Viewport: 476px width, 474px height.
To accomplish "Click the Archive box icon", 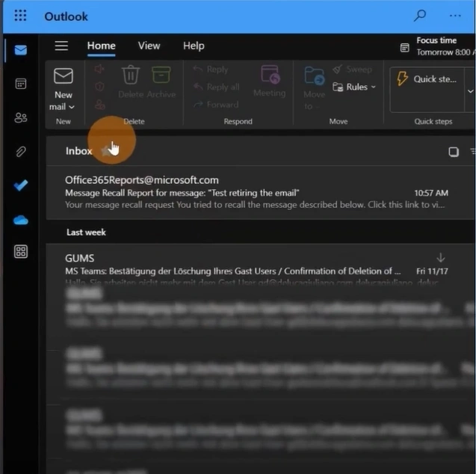I will pyautogui.click(x=161, y=75).
